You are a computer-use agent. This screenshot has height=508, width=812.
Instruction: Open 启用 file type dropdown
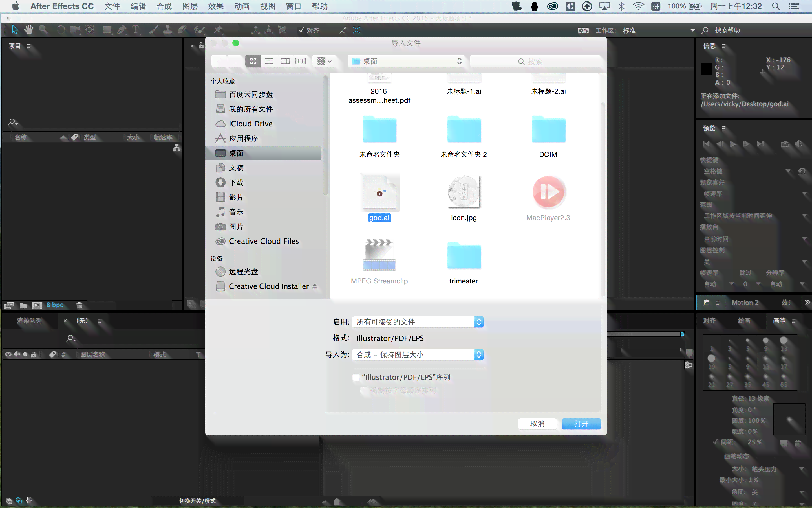tap(418, 322)
